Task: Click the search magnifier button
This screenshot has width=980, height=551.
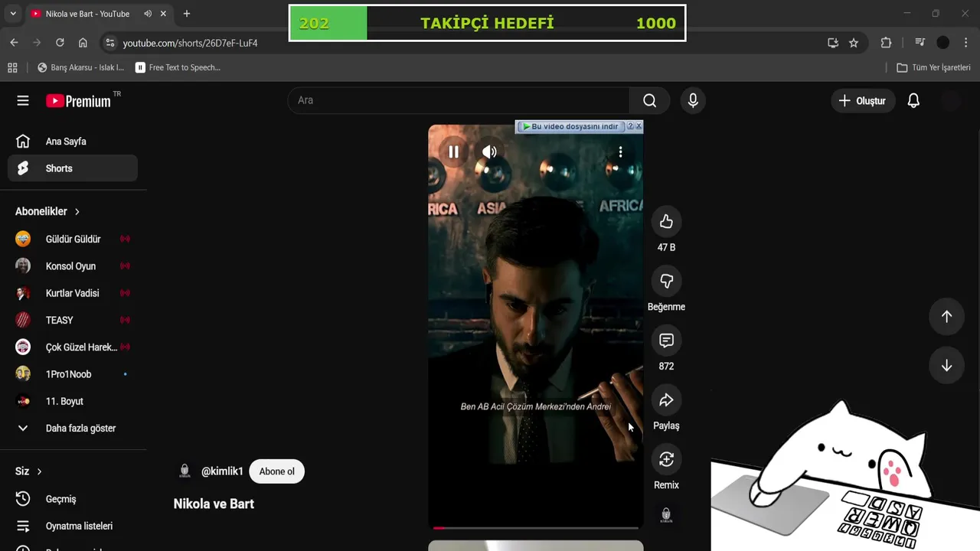Action: point(649,100)
